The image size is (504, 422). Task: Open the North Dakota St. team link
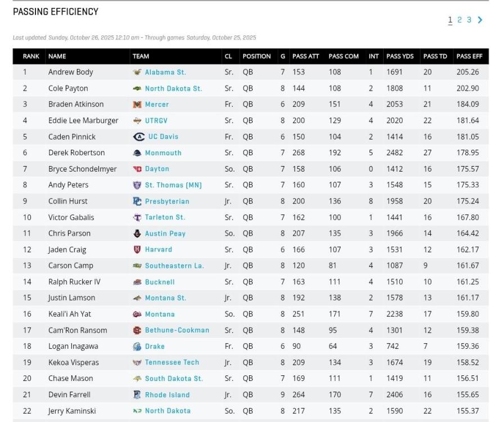tap(173, 89)
